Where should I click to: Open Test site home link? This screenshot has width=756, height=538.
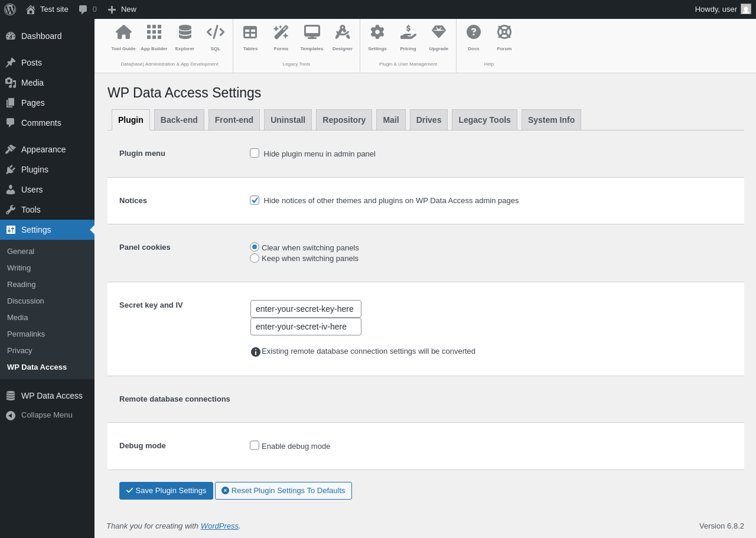[47, 9]
